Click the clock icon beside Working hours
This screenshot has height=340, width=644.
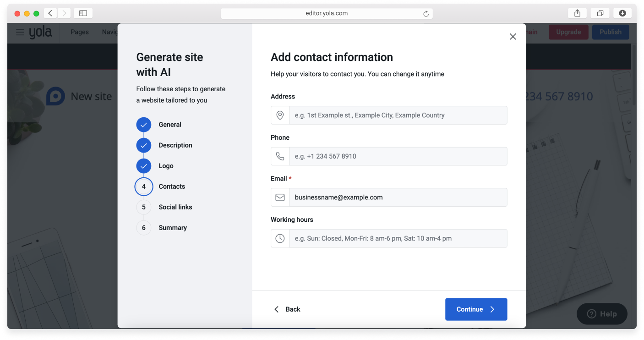point(280,239)
